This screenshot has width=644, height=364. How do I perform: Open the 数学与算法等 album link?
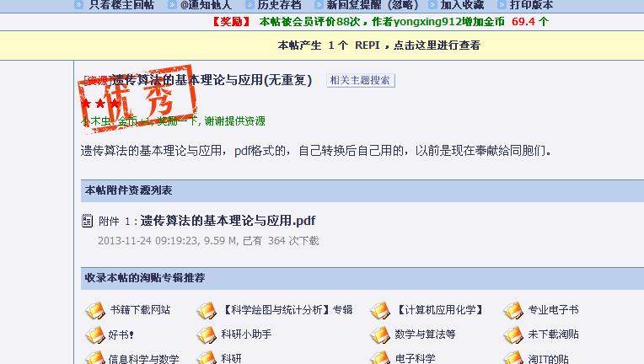[425, 334]
